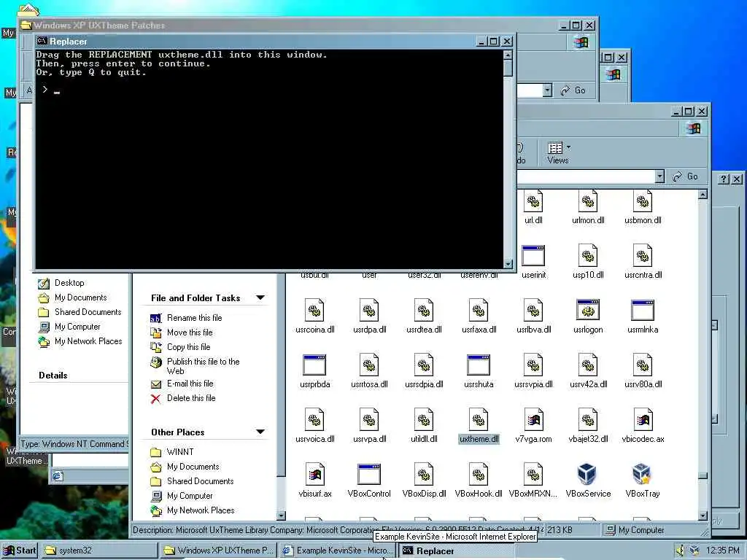Screen dimensions: 747x560
Task: Open My Computer under Other Places
Action: click(x=190, y=496)
